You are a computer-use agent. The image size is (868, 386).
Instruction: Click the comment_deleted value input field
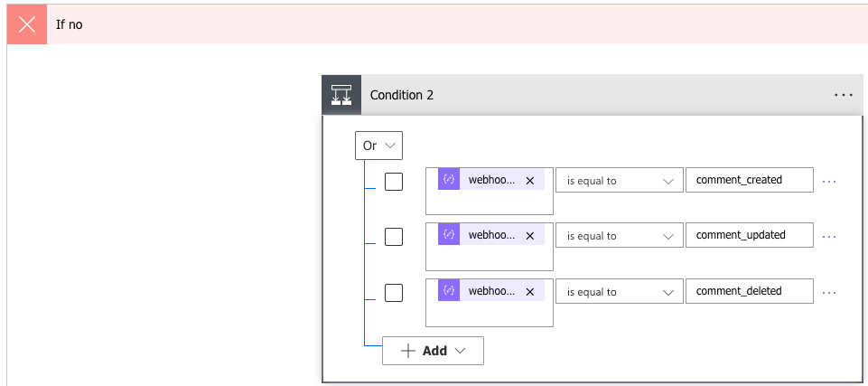coord(749,291)
